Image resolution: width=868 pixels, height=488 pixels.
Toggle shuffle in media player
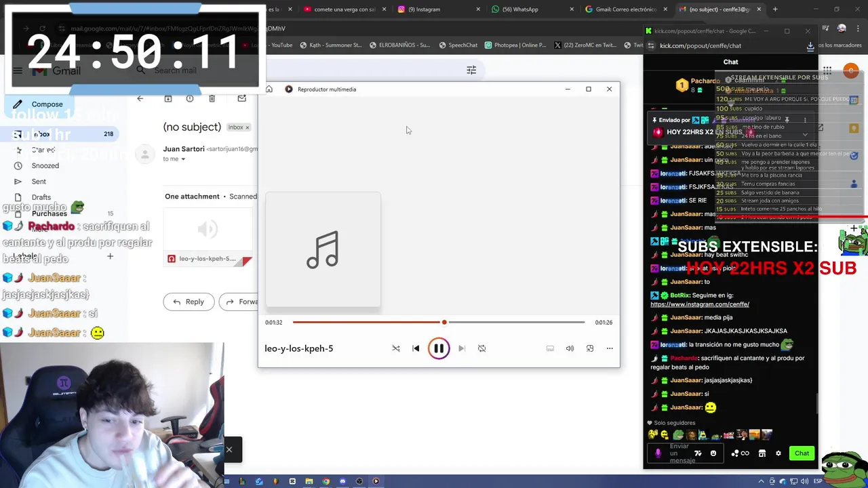[x=396, y=348]
